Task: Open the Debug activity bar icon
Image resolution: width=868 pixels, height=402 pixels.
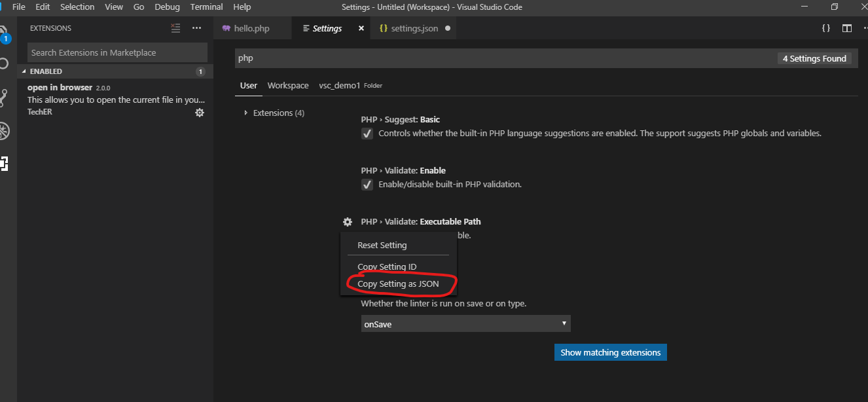Action: tap(3, 130)
